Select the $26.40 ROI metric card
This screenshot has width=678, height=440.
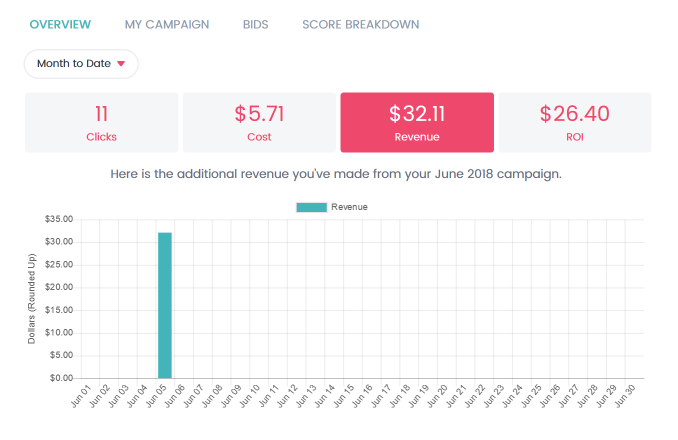[x=575, y=122]
